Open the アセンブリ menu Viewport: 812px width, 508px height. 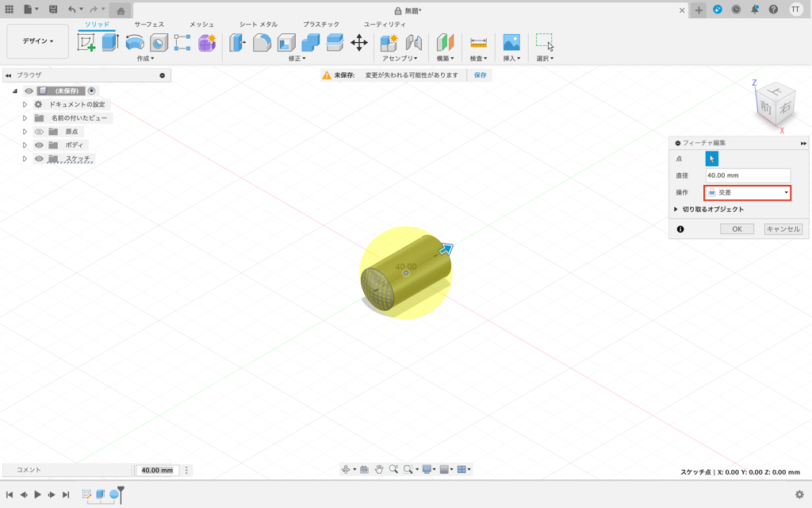400,59
